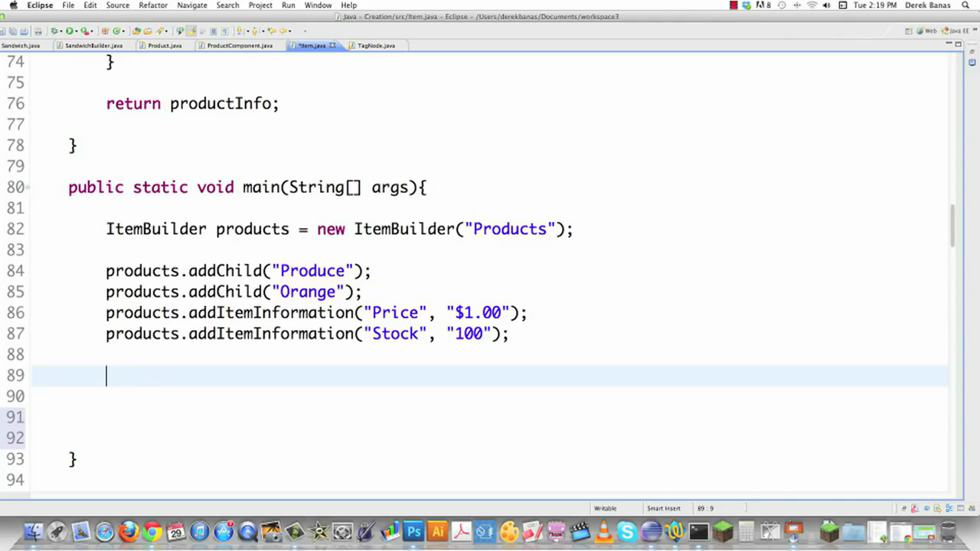The height and width of the screenshot is (551, 980).
Task: Click the Open Type toolbar icon
Action: (136, 31)
